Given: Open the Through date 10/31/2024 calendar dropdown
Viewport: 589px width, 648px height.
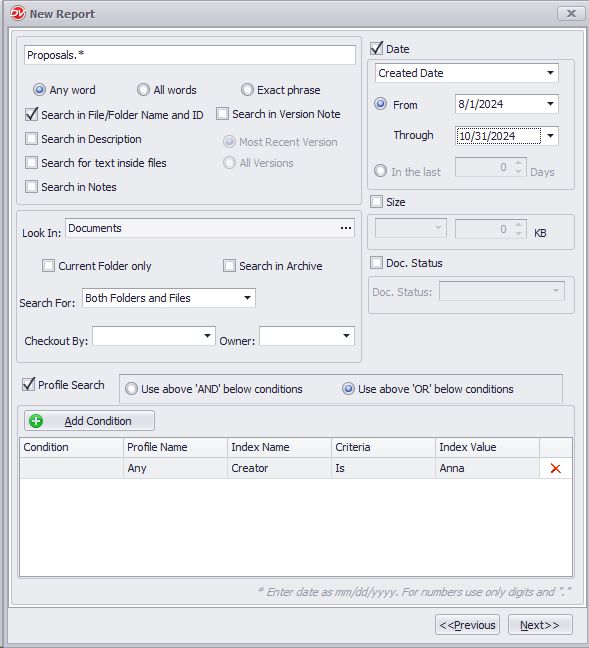Looking at the screenshot, I should 550,136.
